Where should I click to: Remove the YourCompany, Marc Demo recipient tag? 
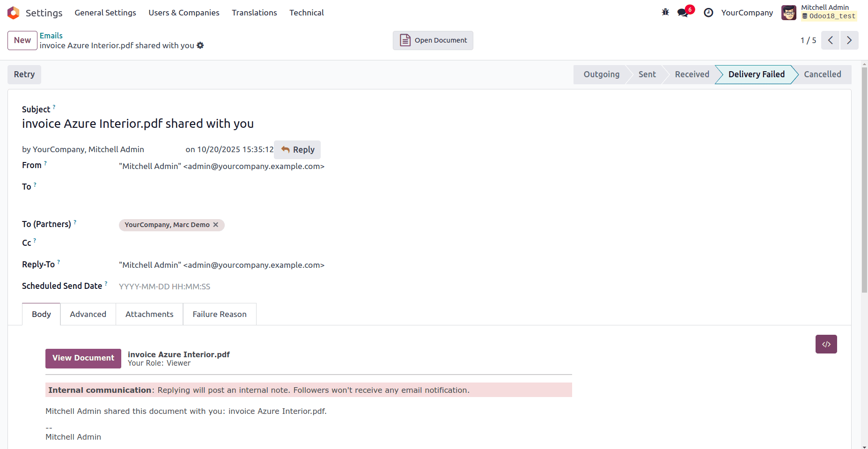coord(215,225)
